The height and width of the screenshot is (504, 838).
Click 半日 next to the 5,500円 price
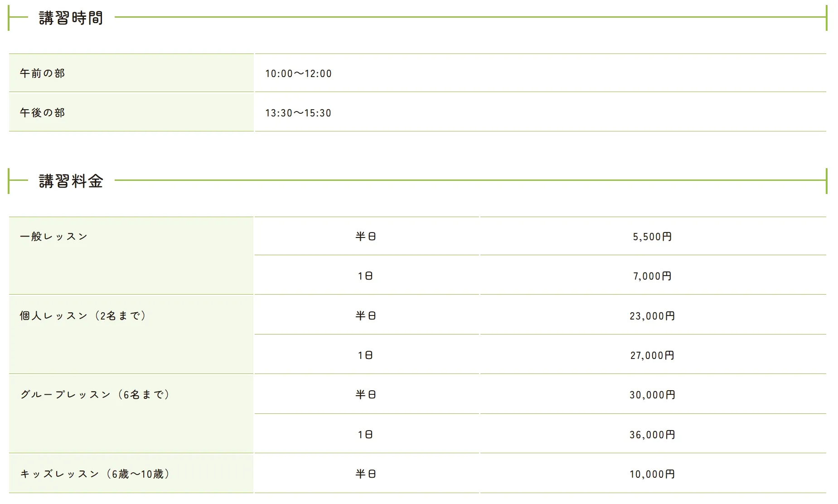(365, 237)
